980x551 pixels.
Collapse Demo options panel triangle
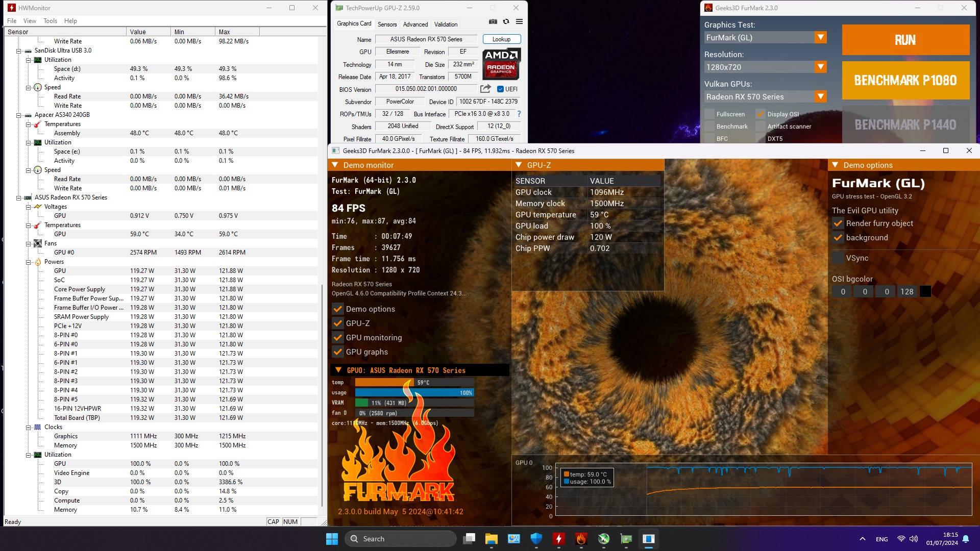coord(835,165)
